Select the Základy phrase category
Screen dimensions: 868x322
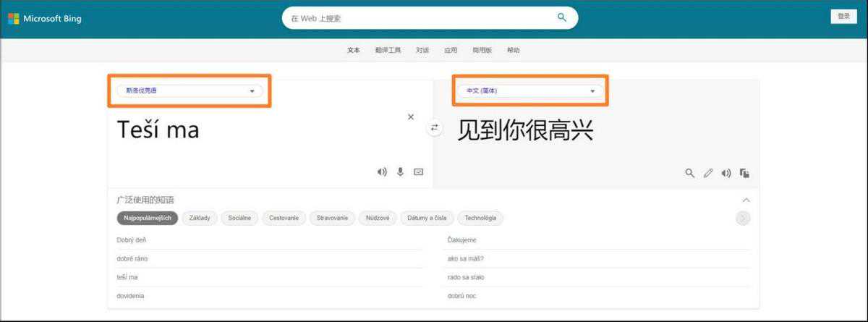point(200,218)
